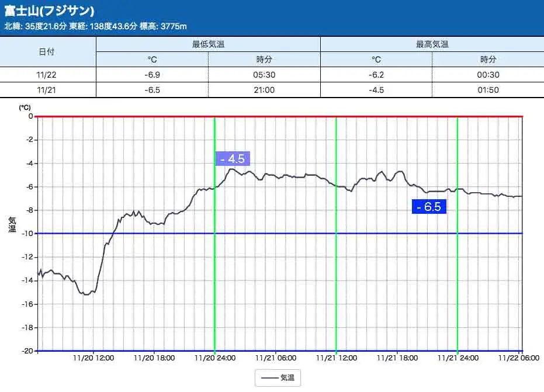Screen dimensions: 544x392
Task: Click the °C subheader under 最高気温
Action: pos(376,60)
